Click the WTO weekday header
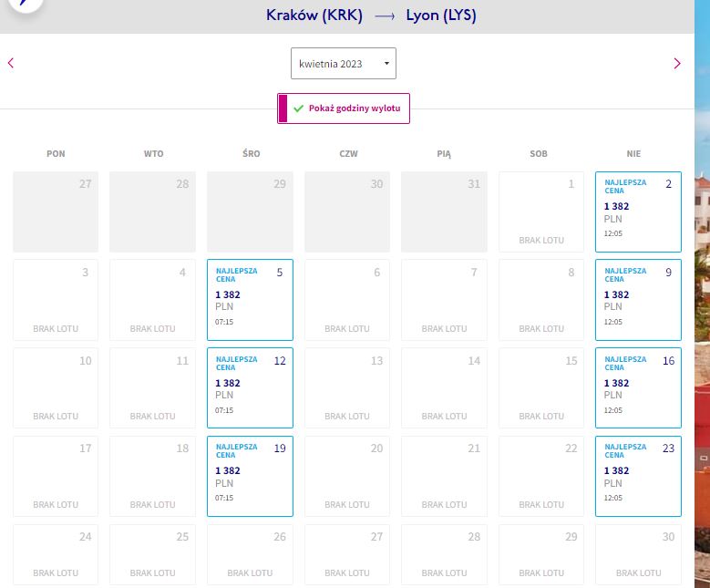 pos(153,153)
